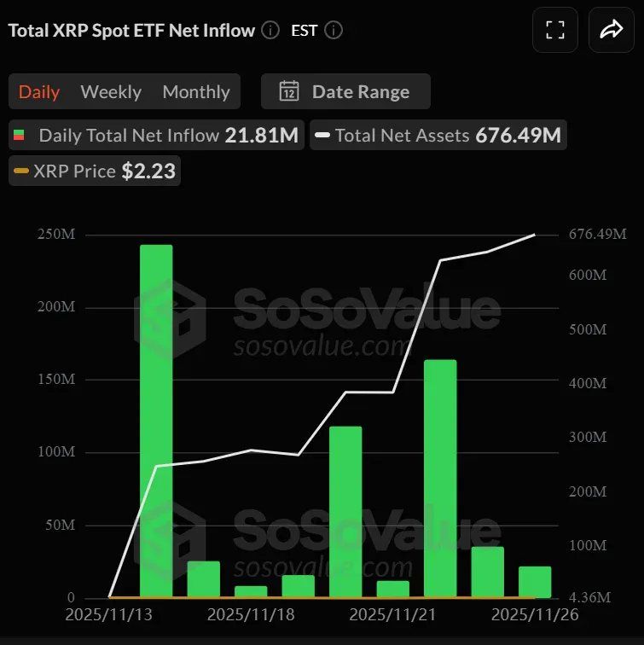Click the EST timezone label
The image size is (644, 645).
coord(305,31)
